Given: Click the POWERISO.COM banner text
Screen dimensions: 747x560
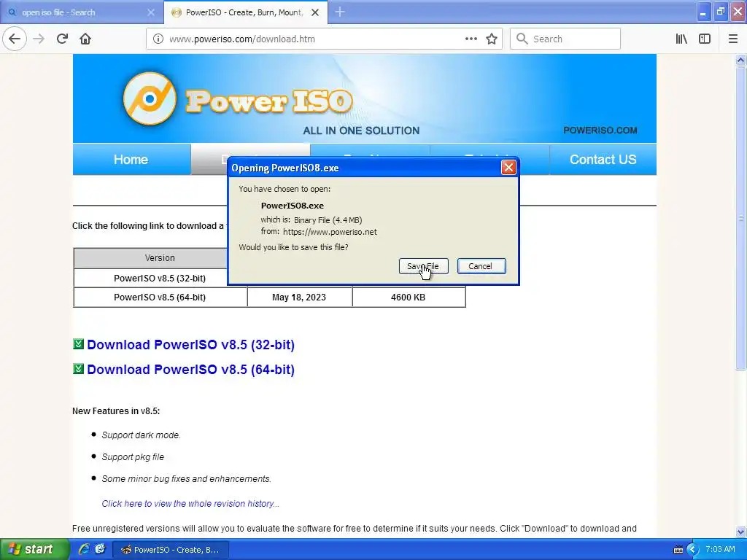Looking at the screenshot, I should (x=600, y=131).
